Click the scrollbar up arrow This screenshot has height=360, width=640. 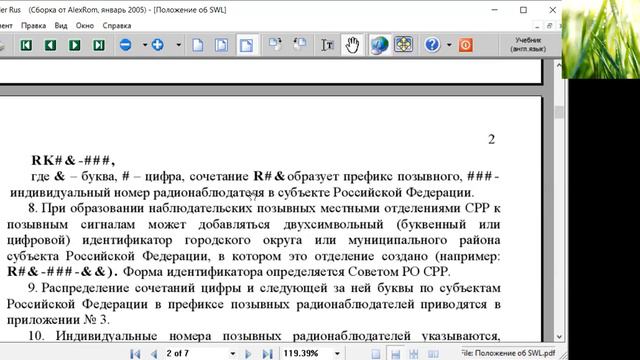click(559, 65)
